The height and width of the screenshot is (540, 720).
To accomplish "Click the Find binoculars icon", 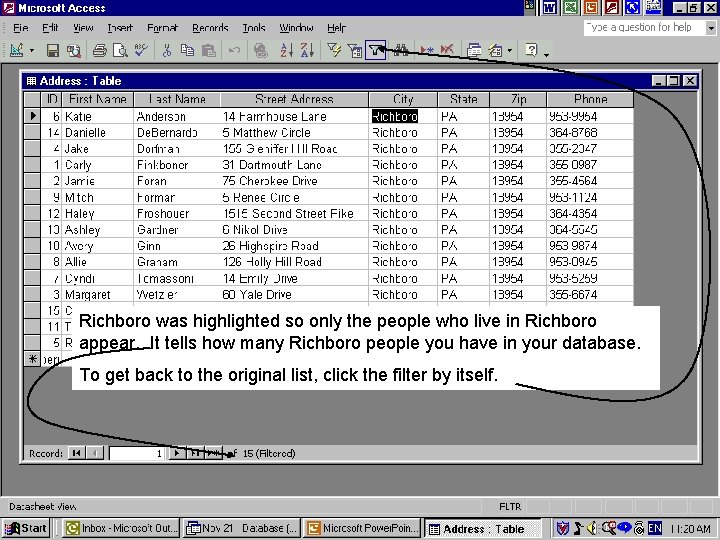I will [x=401, y=50].
